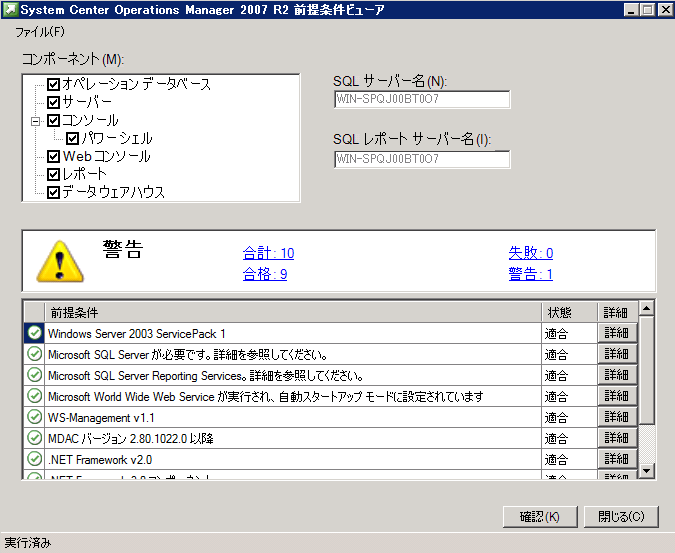Click the 前提条件 column header
The height and width of the screenshot is (553, 675).
[x=293, y=312]
